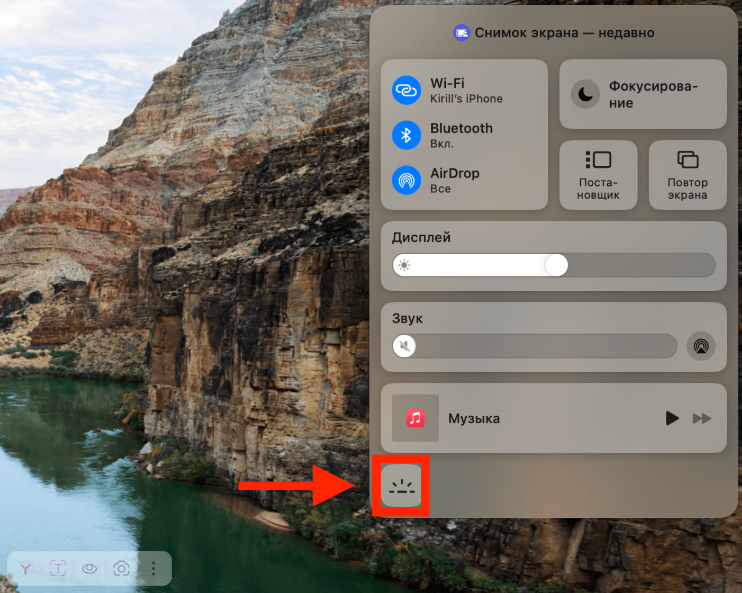
Task: Select the text recognition 'T' tool
Action: tap(58, 569)
